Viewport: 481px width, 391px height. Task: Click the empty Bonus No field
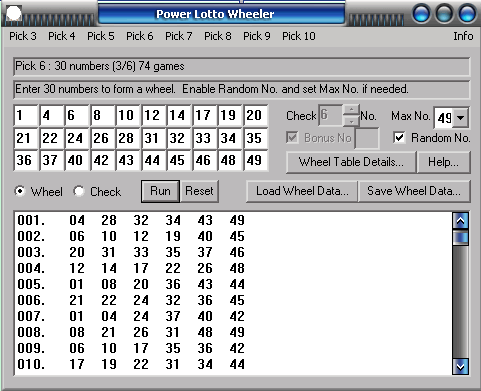pos(367,138)
